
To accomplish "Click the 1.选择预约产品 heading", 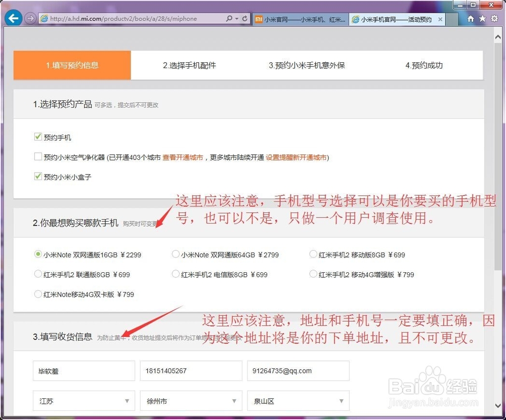I will 63,104.
